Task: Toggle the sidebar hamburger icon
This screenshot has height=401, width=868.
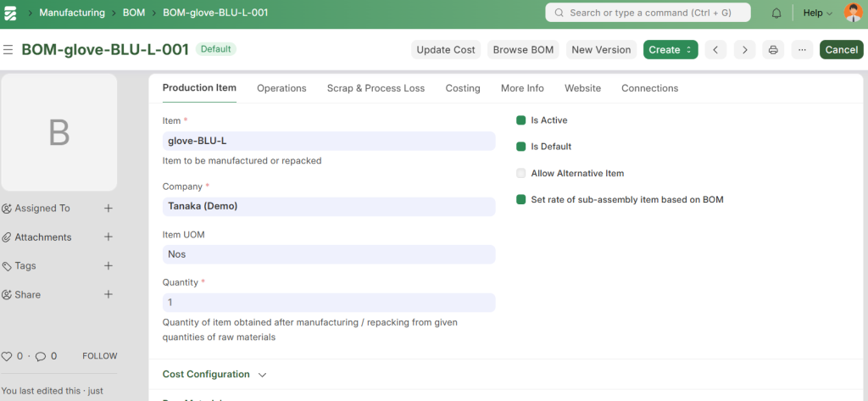Action: [8, 50]
